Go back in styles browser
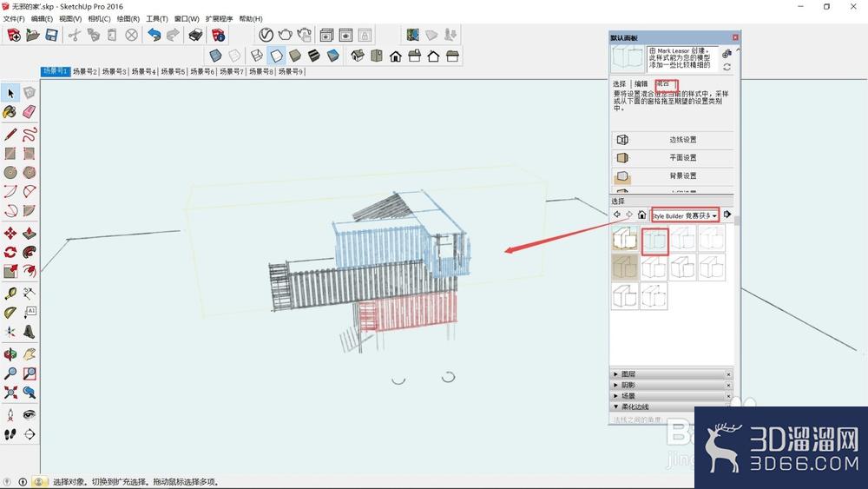868x489 pixels. coord(616,215)
